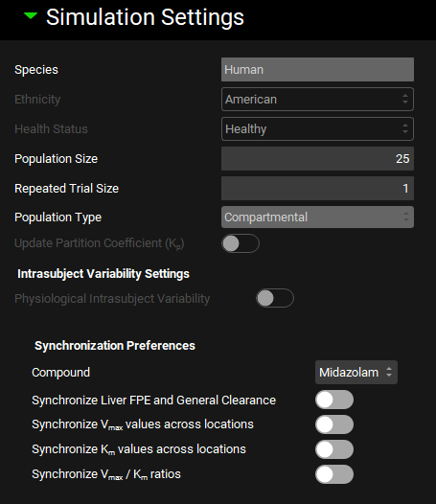Open the Compound dropdown showing Midazolam
The height and width of the screenshot is (504, 436).
coord(356,372)
